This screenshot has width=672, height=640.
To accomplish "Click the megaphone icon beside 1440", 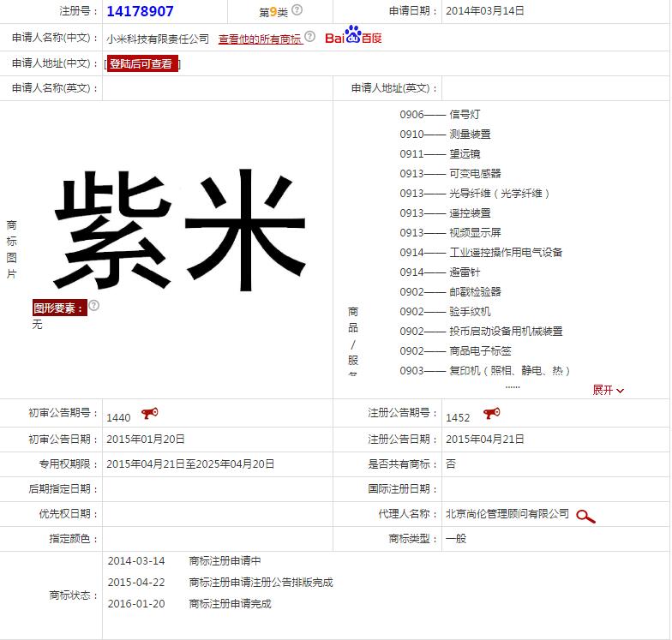I will (x=150, y=414).
